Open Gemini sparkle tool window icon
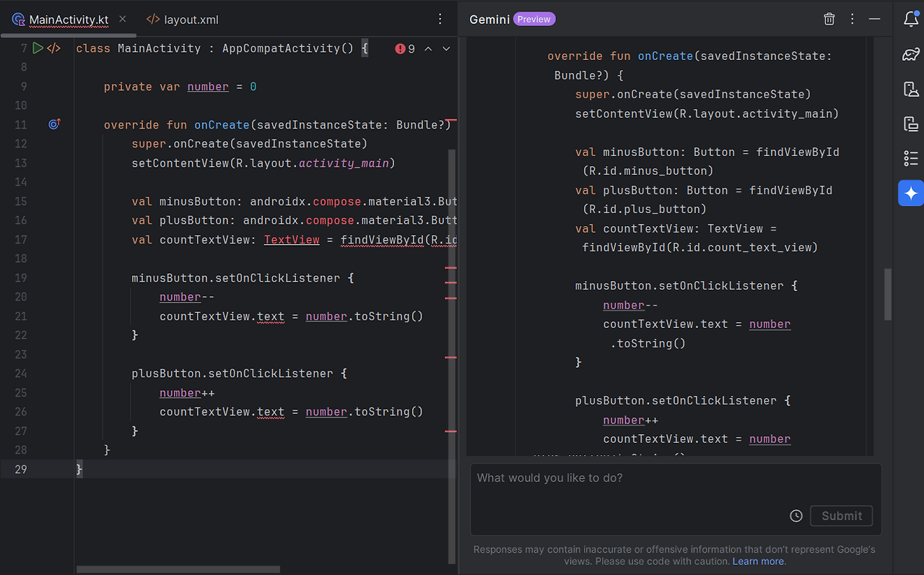 [x=911, y=193]
